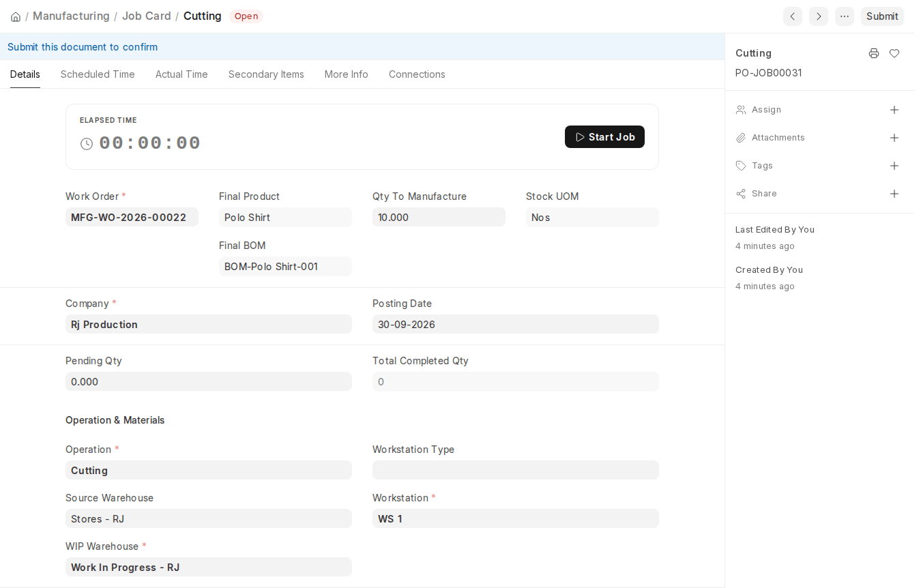921x588 pixels.
Task: Open the three-dot more actions menu
Action: tap(845, 16)
